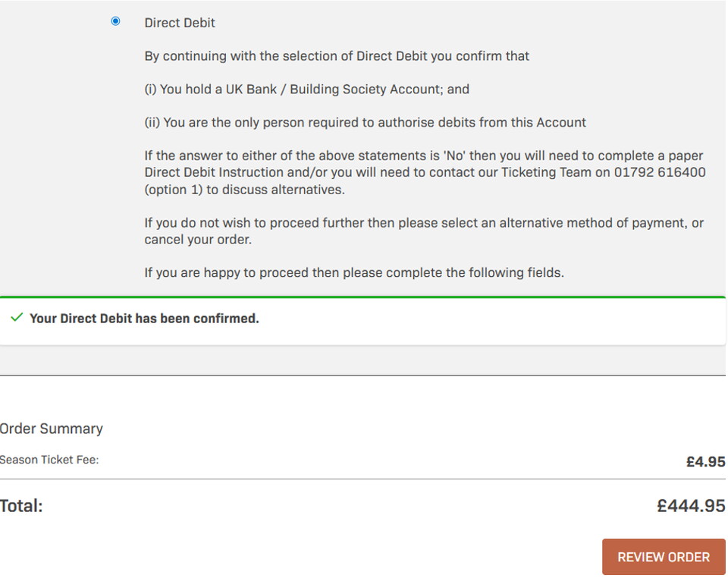Click the phone number 01792 616400

tap(659, 171)
